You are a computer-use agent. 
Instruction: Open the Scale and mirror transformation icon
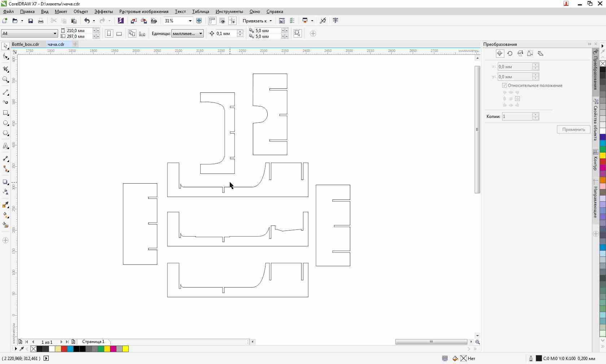coord(520,53)
